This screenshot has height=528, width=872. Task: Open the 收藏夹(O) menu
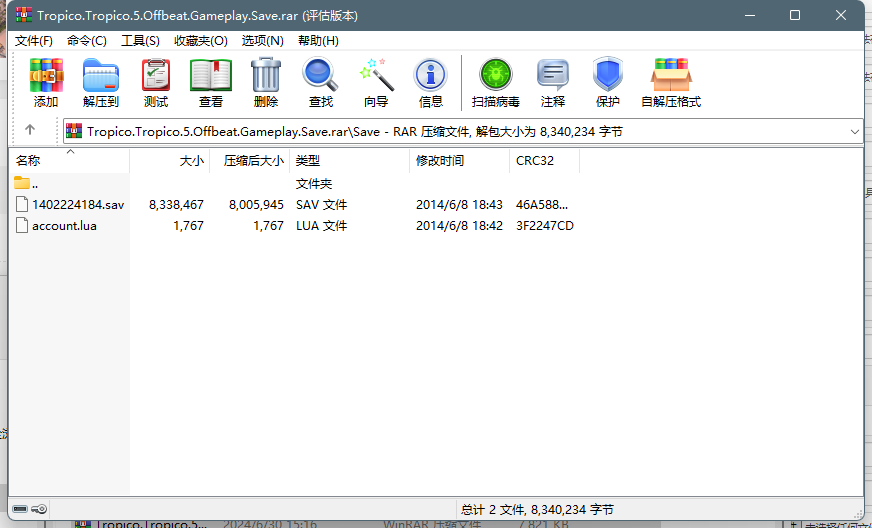[201, 41]
